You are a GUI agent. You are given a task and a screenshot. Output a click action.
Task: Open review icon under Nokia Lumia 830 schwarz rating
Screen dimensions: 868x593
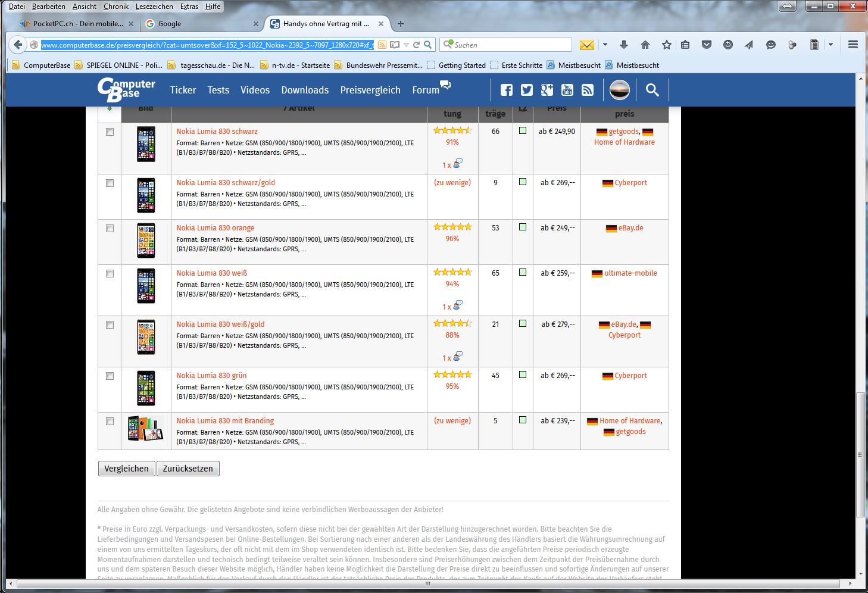coord(457,163)
